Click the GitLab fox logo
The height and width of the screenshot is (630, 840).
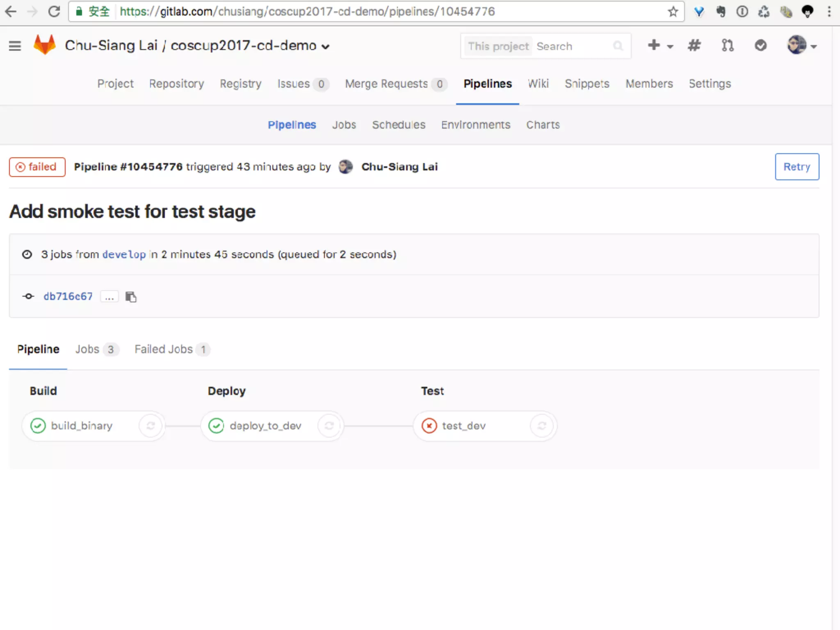pyautogui.click(x=44, y=45)
